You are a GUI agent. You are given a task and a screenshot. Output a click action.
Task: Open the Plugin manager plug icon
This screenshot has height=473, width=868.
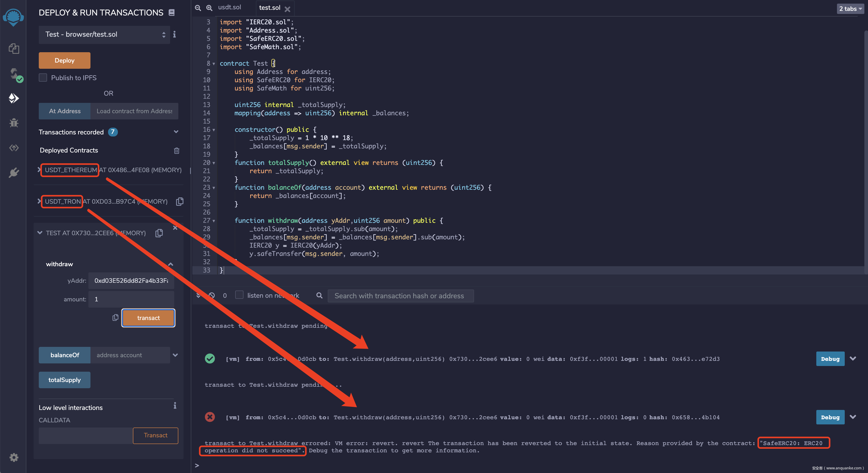coord(14,172)
